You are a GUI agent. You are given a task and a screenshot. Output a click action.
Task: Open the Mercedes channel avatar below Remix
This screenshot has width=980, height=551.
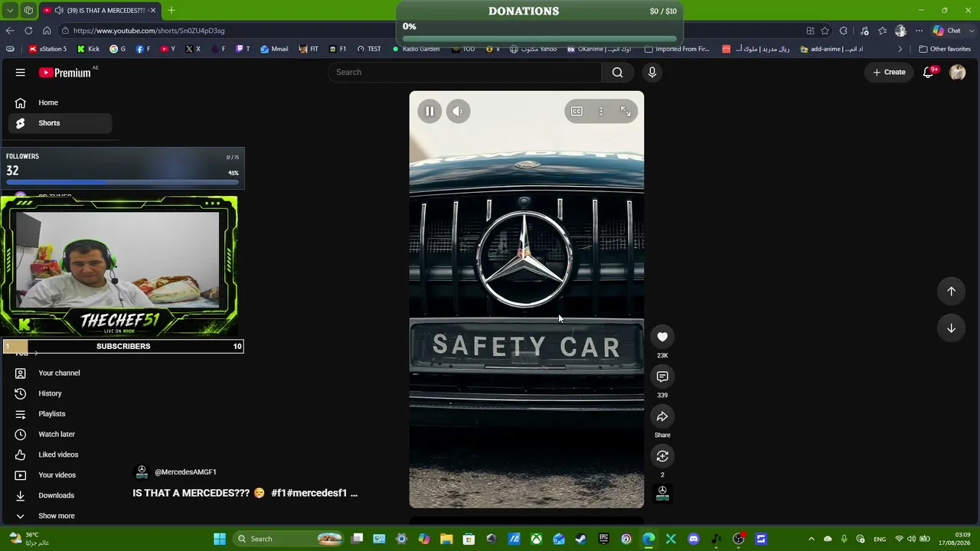[x=662, y=494]
